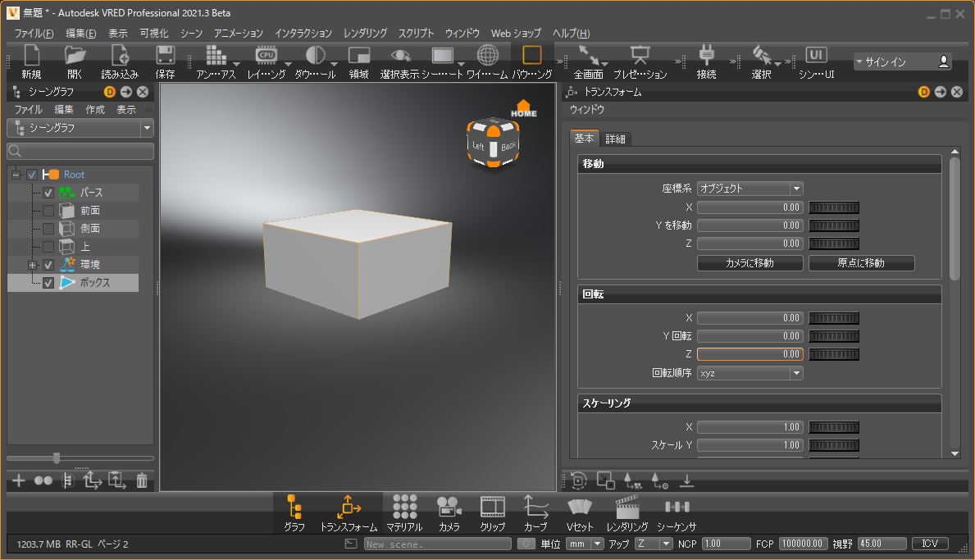Viewport: 975px width, 560px height.
Task: Click the 回転 Z value slider wheel
Action: tap(834, 354)
